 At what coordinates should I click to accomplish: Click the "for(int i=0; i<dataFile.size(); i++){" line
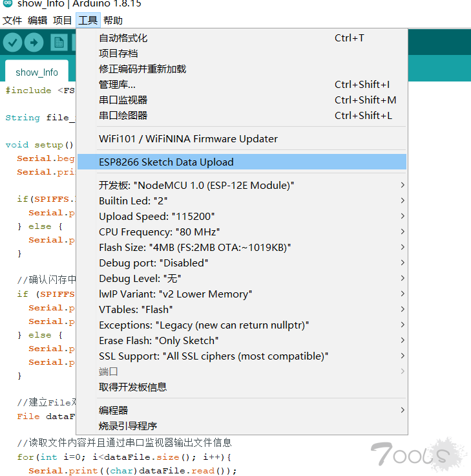click(x=124, y=457)
